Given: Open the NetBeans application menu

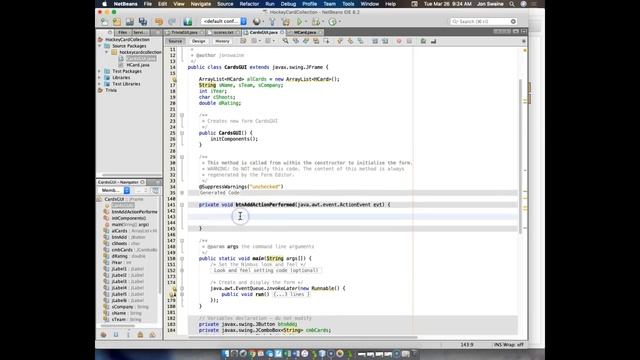Looking at the screenshot, I should (125, 4).
